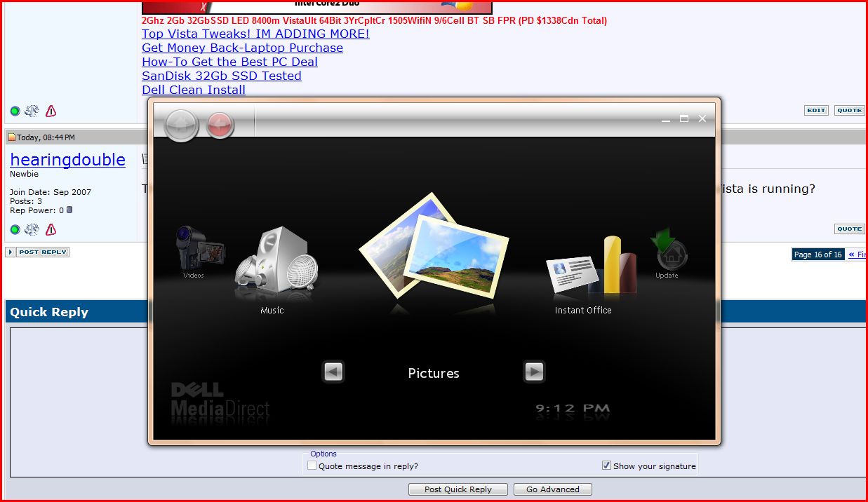The width and height of the screenshot is (868, 502).
Task: Click Quote button on the upper post
Action: 850,111
